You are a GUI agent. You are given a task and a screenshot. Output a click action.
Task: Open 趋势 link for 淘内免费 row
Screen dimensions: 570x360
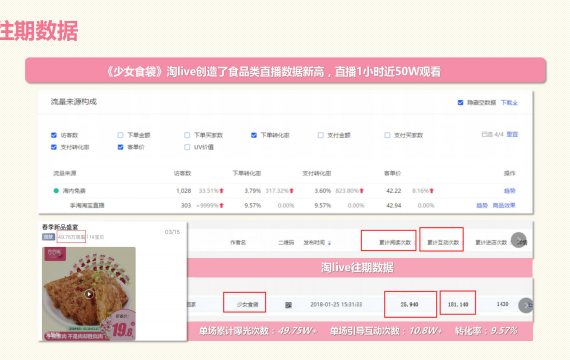pos(510,191)
